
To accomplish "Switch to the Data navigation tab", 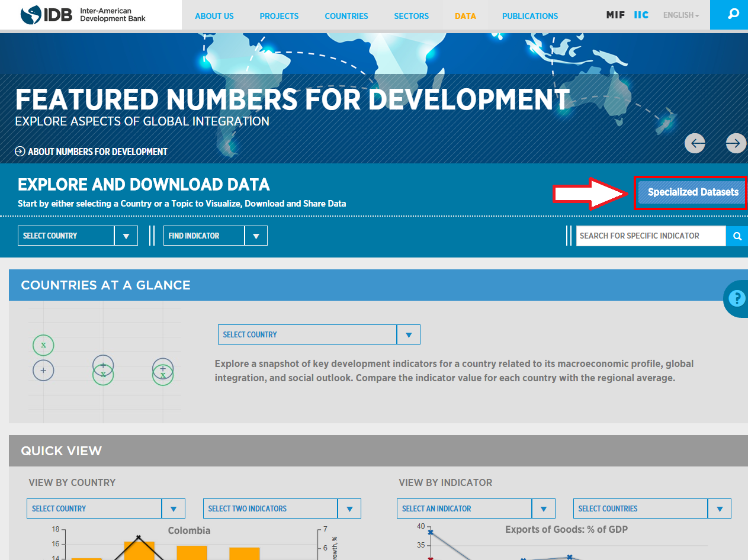I will (466, 16).
